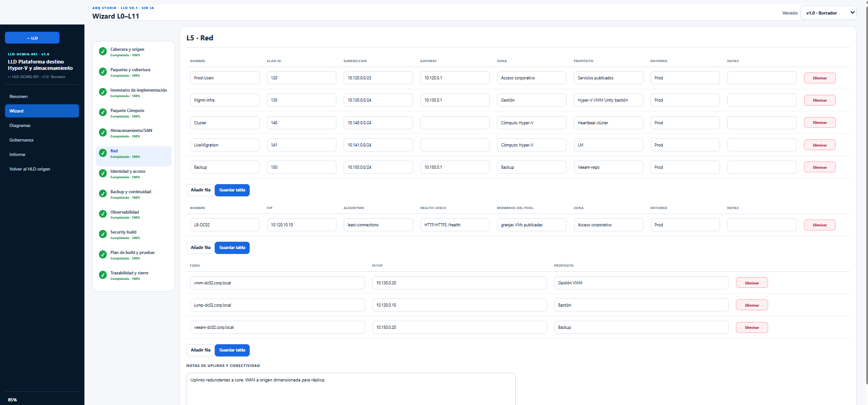Click the check icon beside Inventario de implementación

(103, 92)
